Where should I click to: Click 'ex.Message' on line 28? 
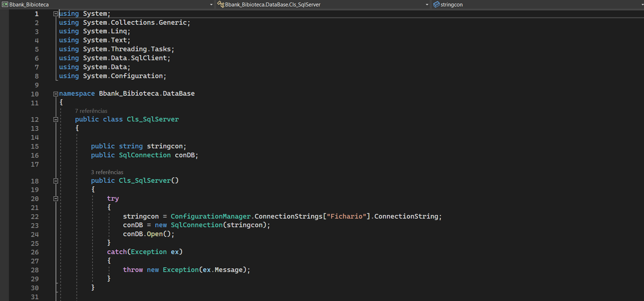point(223,270)
